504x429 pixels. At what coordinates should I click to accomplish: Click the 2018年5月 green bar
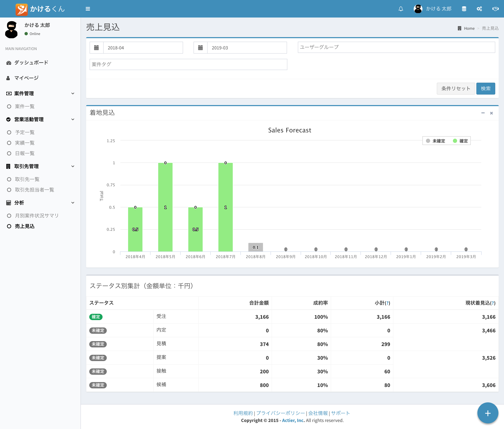click(165, 207)
